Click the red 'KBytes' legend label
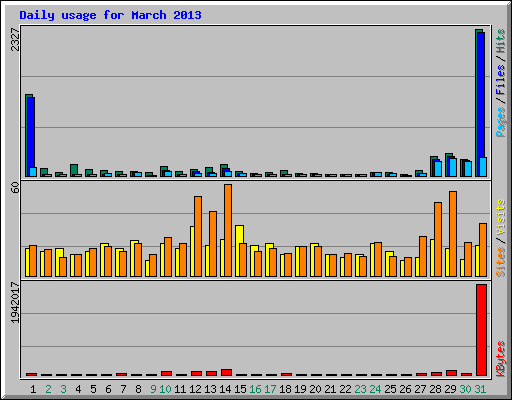Image resolution: width=512 pixels, height=400 pixels. [500, 359]
